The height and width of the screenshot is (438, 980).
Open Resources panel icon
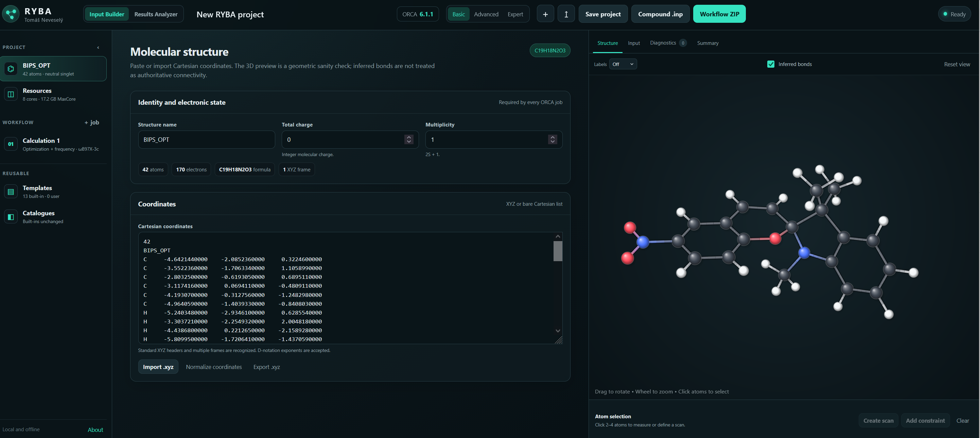click(11, 94)
